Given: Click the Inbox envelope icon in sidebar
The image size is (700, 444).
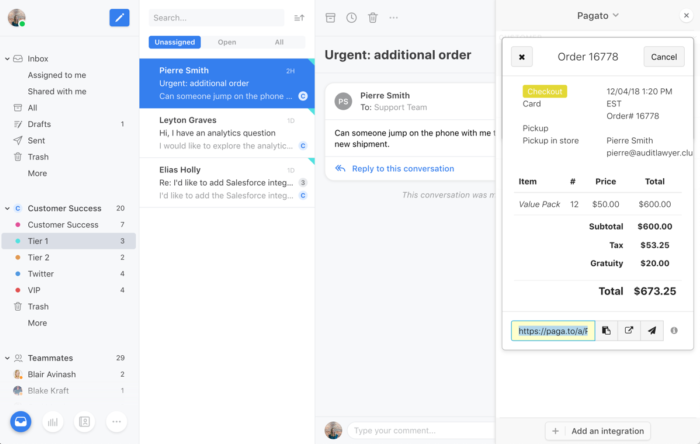Looking at the screenshot, I should [x=18, y=58].
